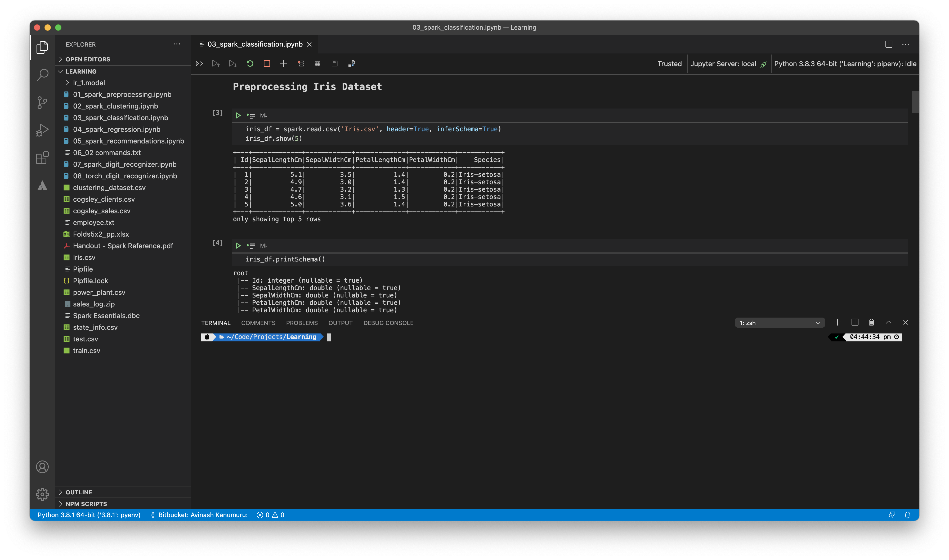
Task: Toggle cell 4 to Markdown
Action: point(263,246)
